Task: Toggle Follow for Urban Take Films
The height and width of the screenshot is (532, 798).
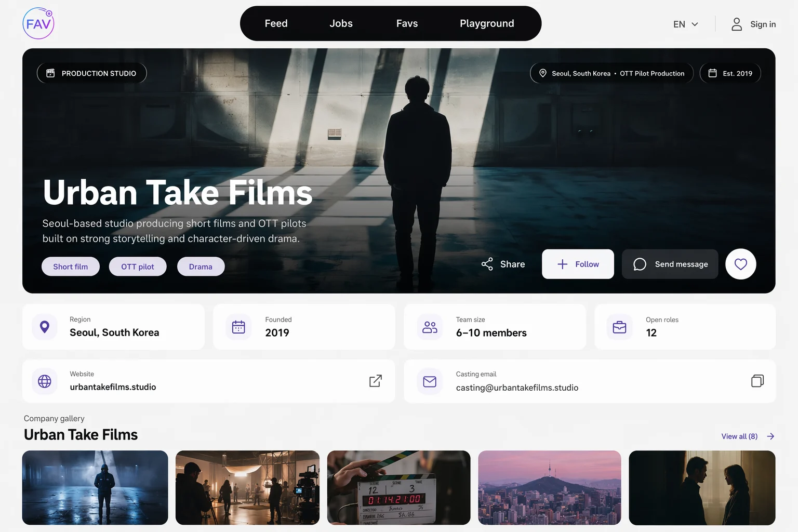Action: [x=578, y=264]
